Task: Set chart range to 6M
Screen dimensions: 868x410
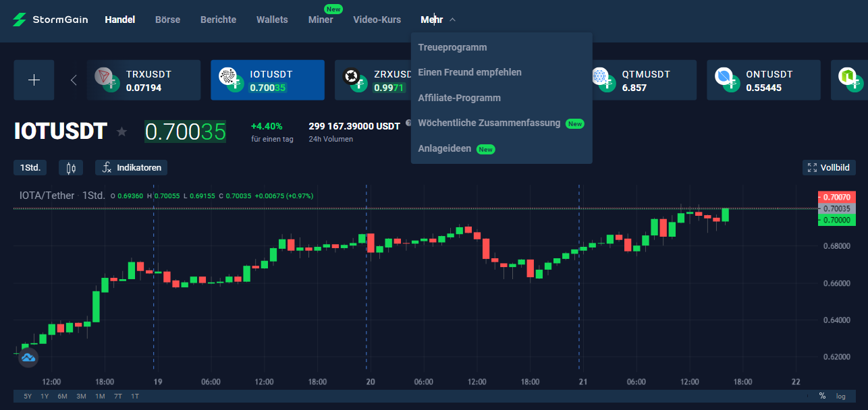Action: pos(63,396)
